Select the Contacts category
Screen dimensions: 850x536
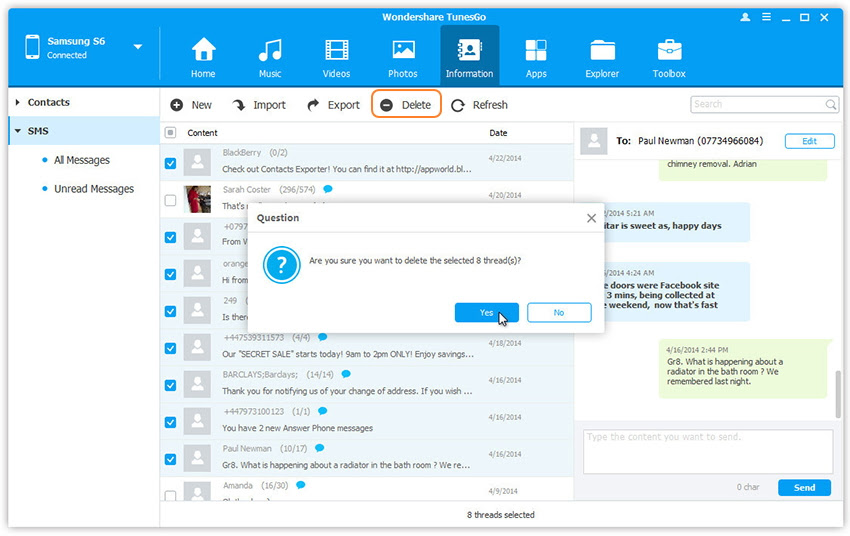[x=49, y=102]
